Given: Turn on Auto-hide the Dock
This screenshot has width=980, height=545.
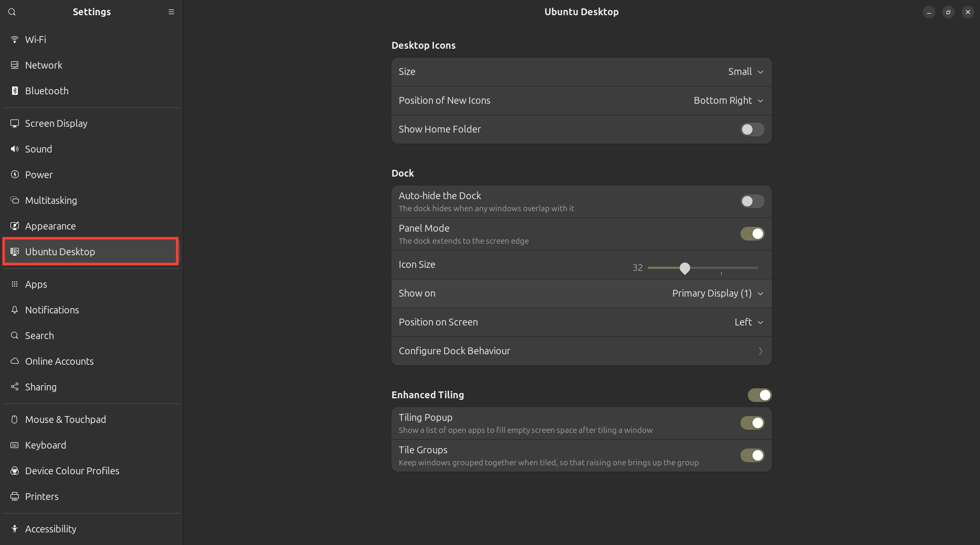Looking at the screenshot, I should click(752, 201).
